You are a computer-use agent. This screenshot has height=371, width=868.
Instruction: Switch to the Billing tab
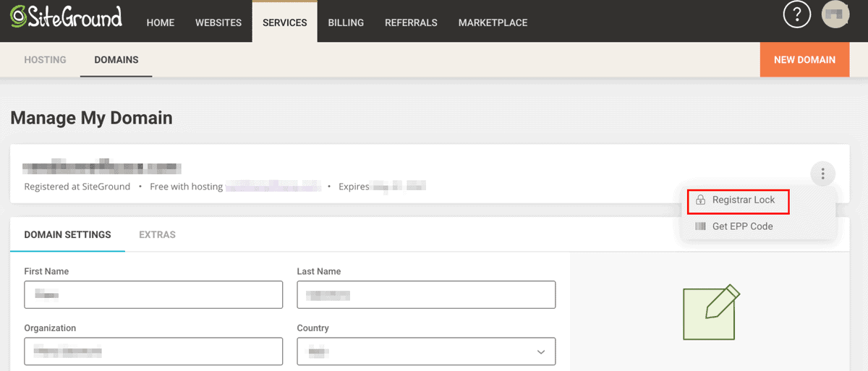tap(346, 22)
